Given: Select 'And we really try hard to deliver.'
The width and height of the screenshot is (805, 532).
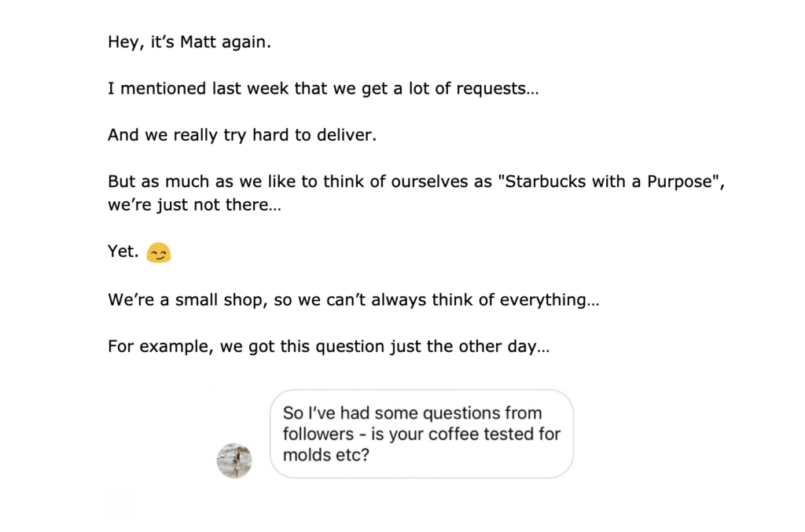Looking at the screenshot, I should pos(242,135).
